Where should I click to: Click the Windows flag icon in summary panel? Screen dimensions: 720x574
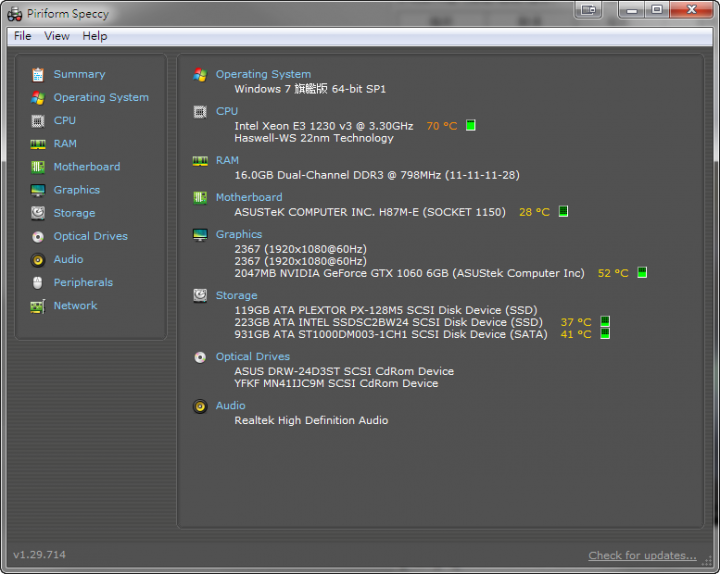pyautogui.click(x=200, y=74)
